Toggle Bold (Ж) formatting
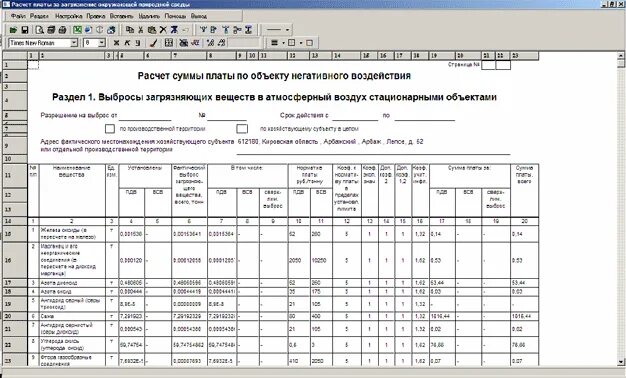This screenshot has height=378, width=626. (x=116, y=43)
